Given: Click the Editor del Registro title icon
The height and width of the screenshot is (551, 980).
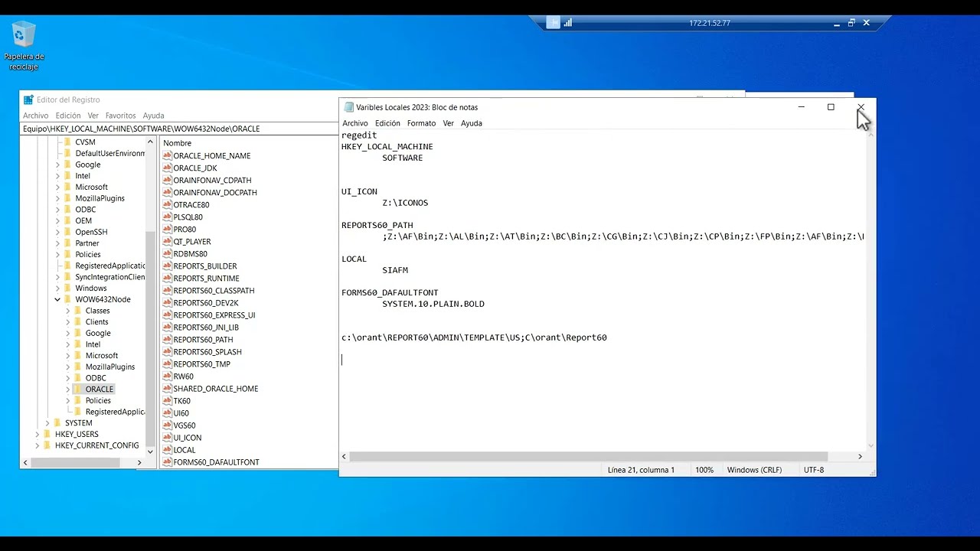Looking at the screenshot, I should coord(28,99).
